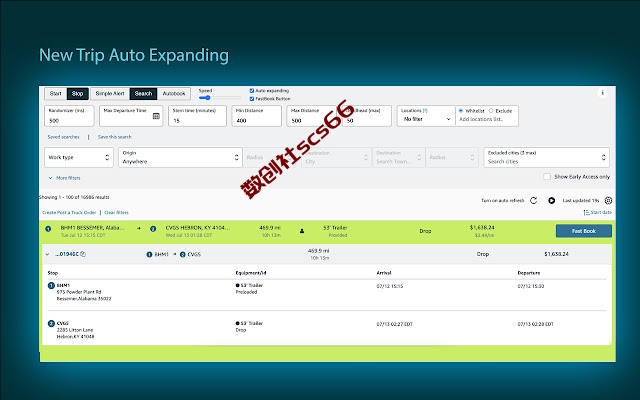Click the Min Distance field

pyautogui.click(x=257, y=116)
